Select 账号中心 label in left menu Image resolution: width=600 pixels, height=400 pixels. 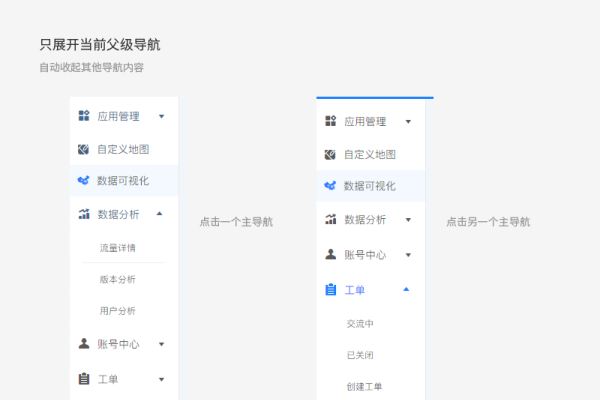[x=118, y=344]
